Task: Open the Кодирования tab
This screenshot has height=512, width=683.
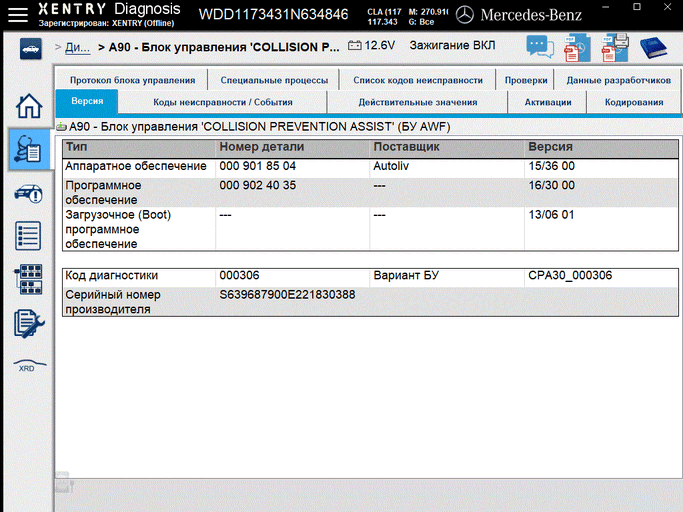Action: [x=634, y=102]
